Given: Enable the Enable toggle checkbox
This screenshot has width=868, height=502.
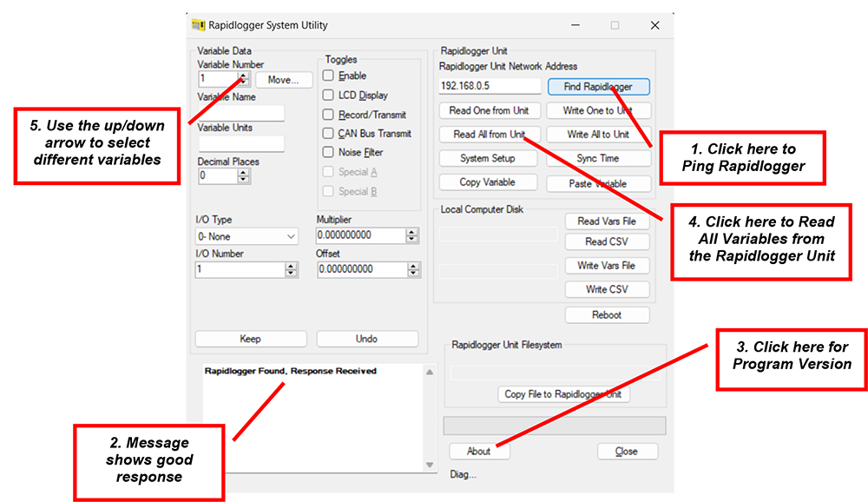Looking at the screenshot, I should (328, 76).
